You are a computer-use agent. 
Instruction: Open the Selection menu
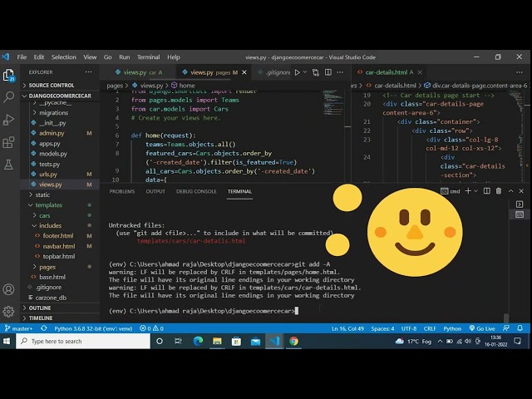tap(64, 57)
